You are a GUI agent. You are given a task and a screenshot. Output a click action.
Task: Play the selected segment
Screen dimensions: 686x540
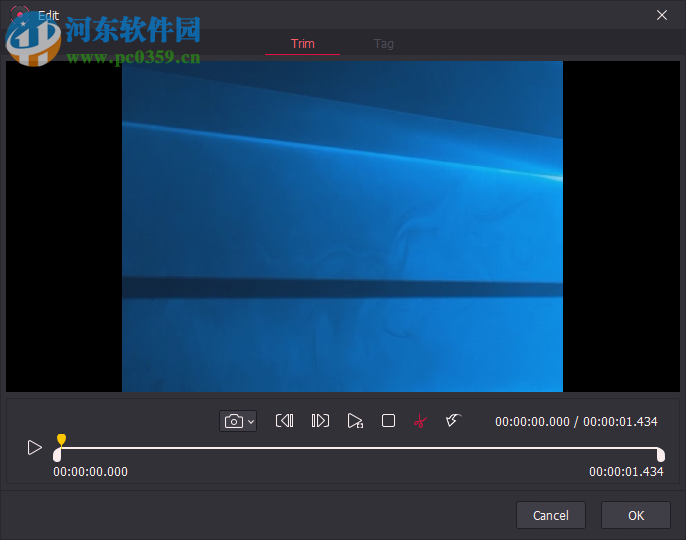click(355, 421)
